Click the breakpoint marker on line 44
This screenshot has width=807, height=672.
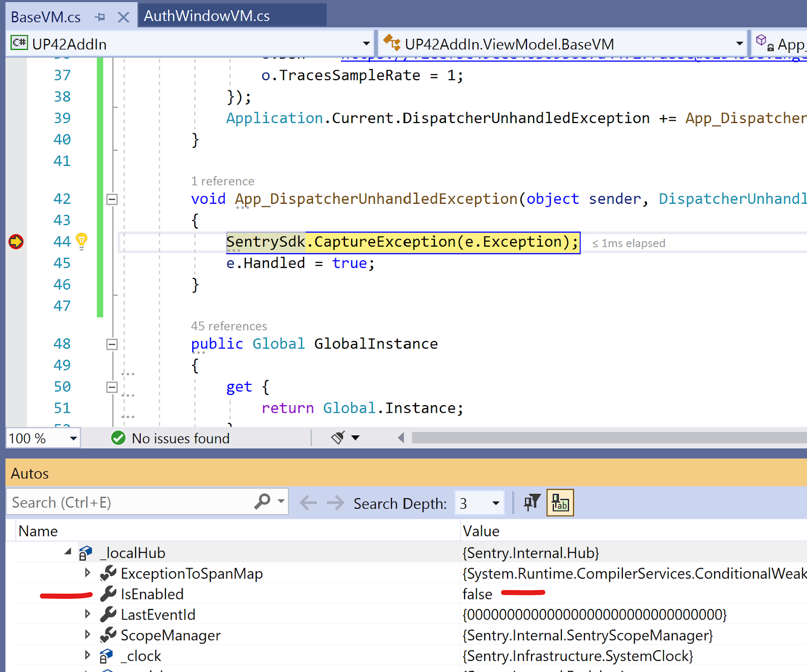(x=16, y=242)
